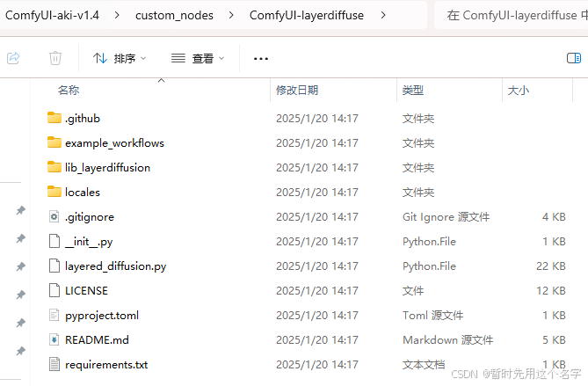The image size is (588, 386).
Task: Click the ComfyUI-layerdiffuse breadcrumb
Action: [x=307, y=15]
